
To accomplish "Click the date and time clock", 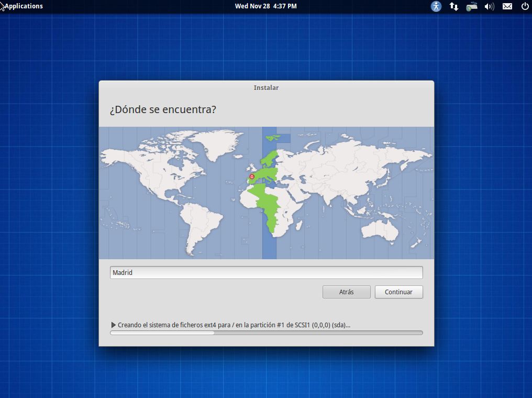I will 266,6.
